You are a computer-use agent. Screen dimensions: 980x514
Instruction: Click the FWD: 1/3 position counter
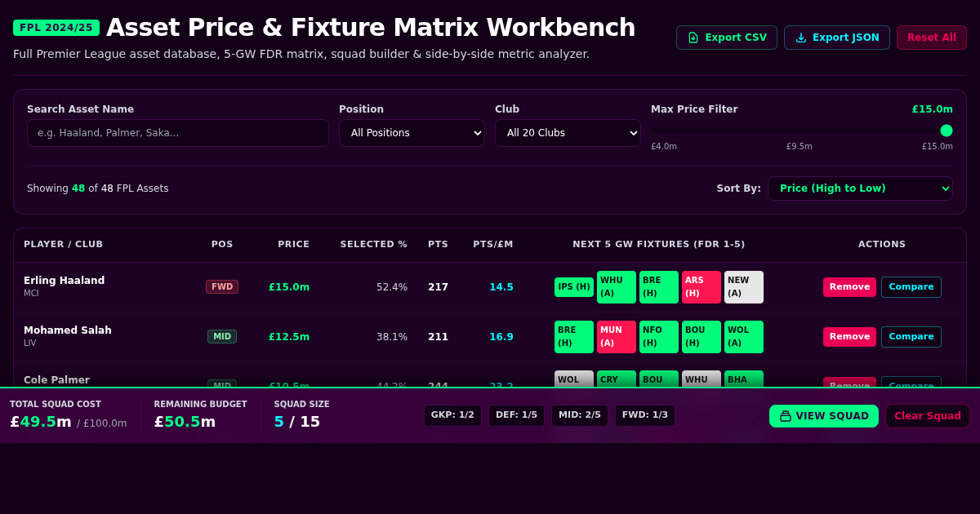[x=645, y=415]
